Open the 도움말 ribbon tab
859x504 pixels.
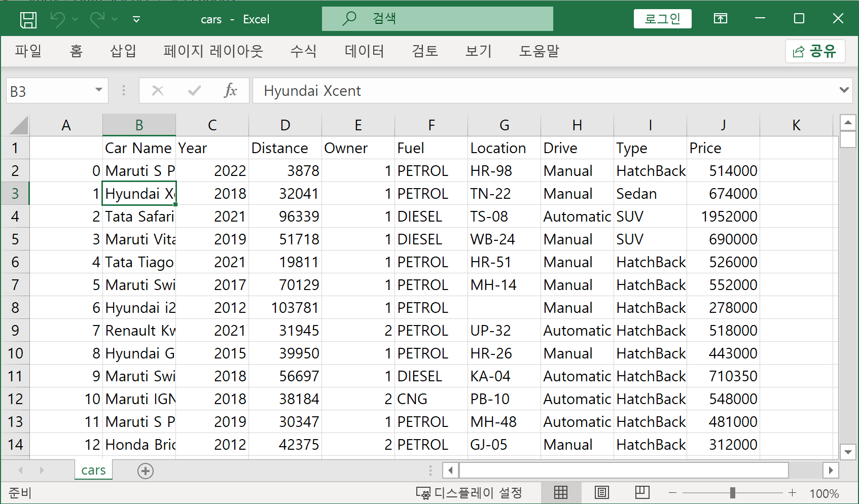point(539,51)
